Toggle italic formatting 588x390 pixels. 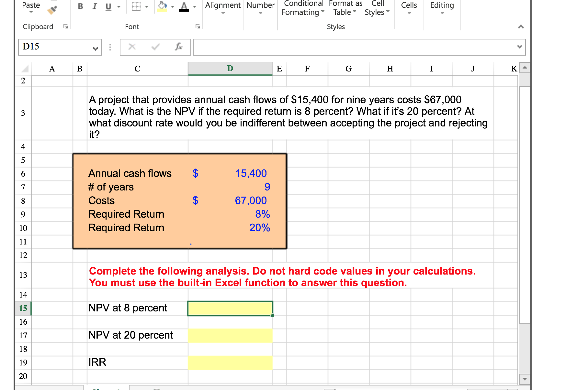[94, 6]
